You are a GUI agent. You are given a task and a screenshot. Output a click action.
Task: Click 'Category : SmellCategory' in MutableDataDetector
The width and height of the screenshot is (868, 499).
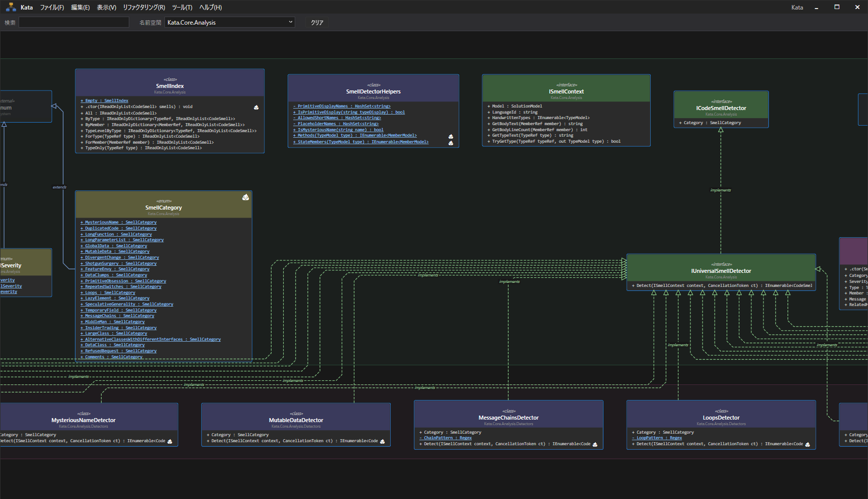pyautogui.click(x=238, y=435)
